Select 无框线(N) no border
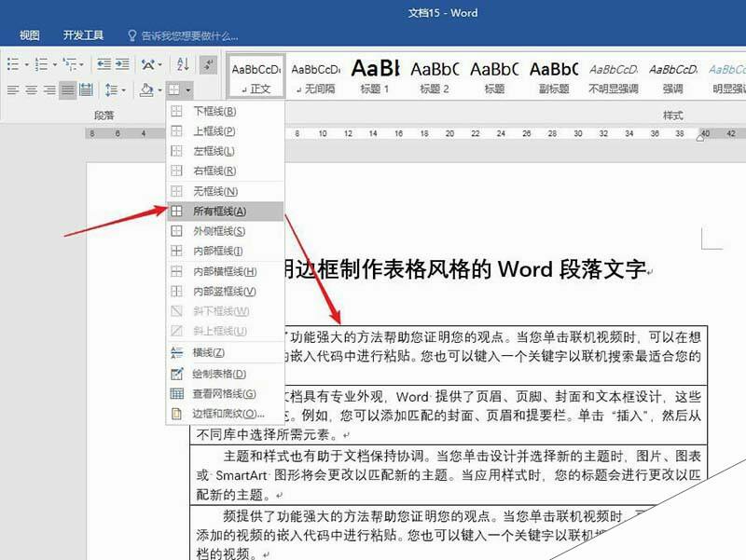This screenshot has height=560, width=746. [226, 191]
